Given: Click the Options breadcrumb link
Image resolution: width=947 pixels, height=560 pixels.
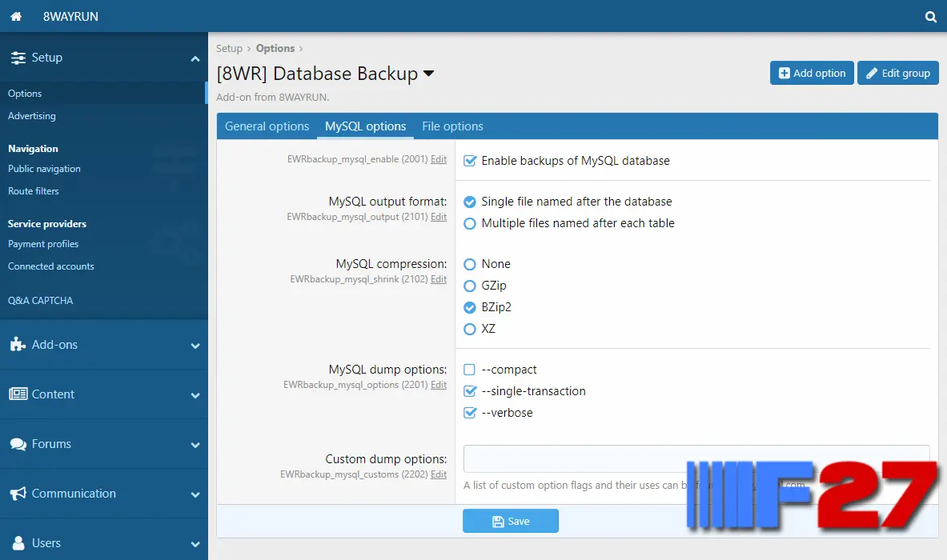Looking at the screenshot, I should pyautogui.click(x=275, y=48).
